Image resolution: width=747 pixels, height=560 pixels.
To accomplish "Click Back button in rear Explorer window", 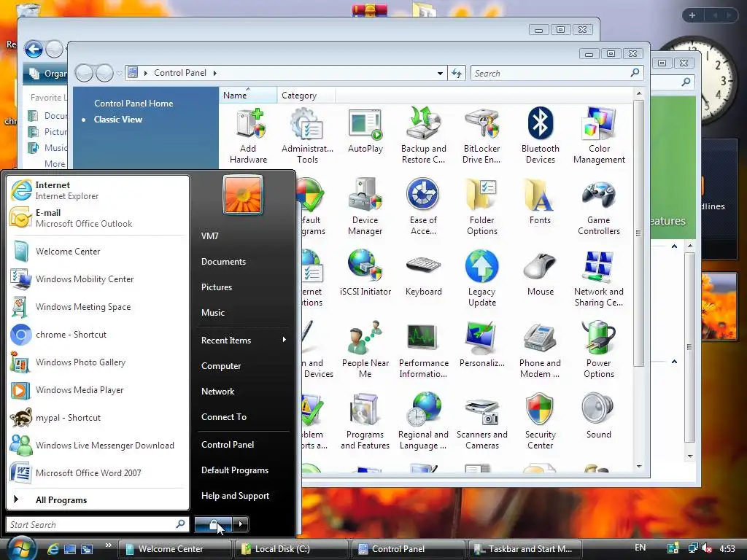I will 34,49.
